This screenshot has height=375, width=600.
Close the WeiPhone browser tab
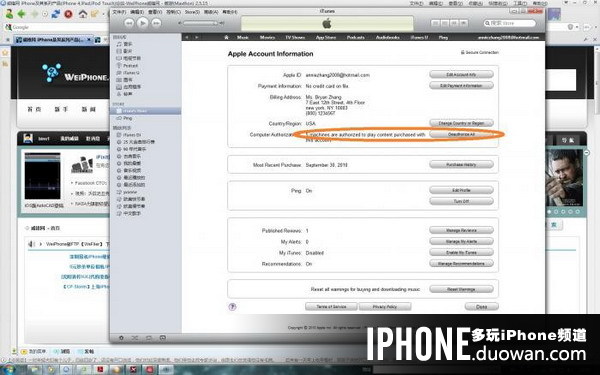(x=89, y=39)
